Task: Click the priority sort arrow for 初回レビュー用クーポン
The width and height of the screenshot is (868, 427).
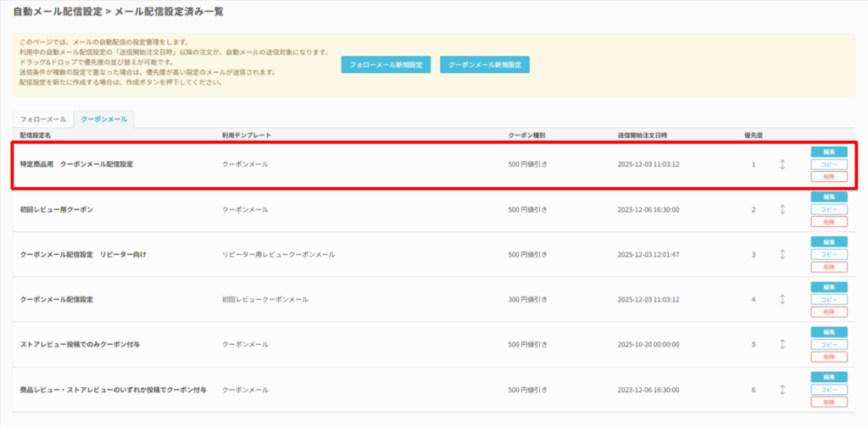Action: (x=782, y=209)
